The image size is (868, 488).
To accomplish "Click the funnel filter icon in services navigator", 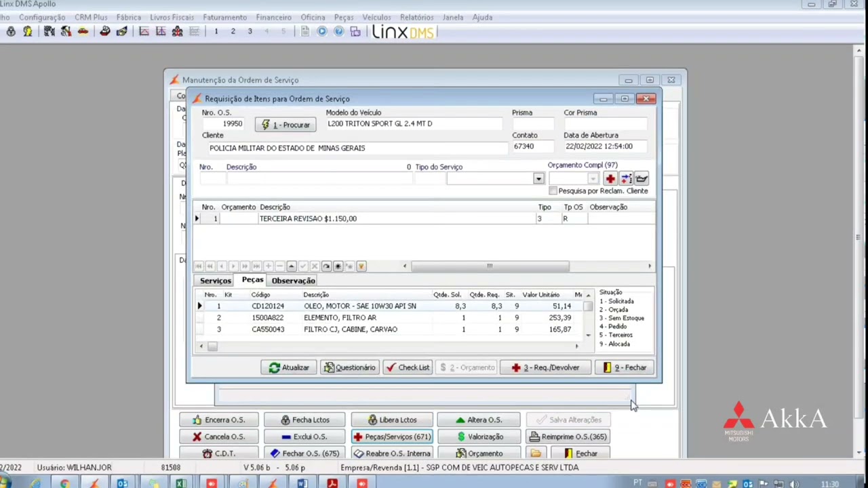I will point(361,266).
